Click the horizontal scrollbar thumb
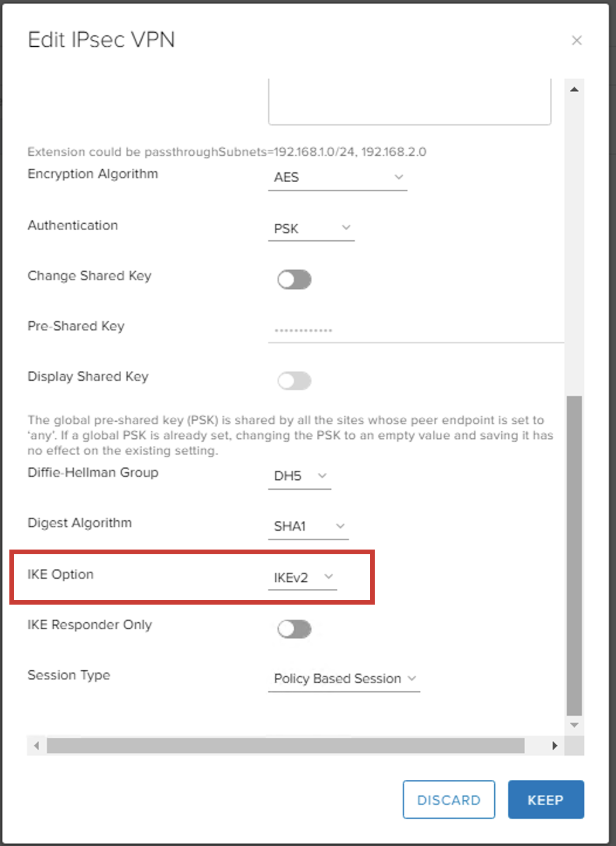 (286, 746)
